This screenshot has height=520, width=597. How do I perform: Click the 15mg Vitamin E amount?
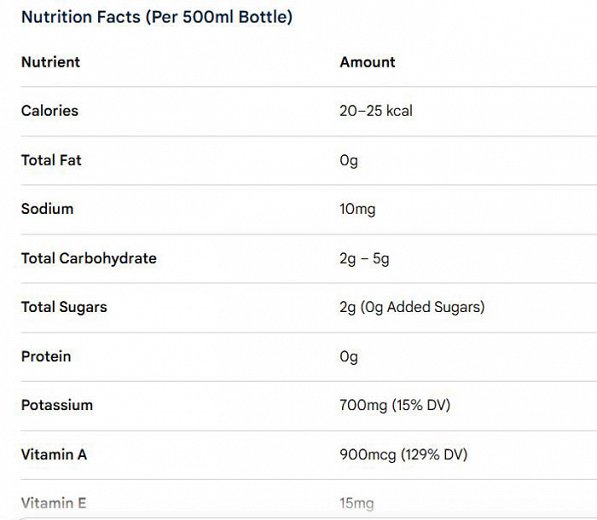coord(357,504)
